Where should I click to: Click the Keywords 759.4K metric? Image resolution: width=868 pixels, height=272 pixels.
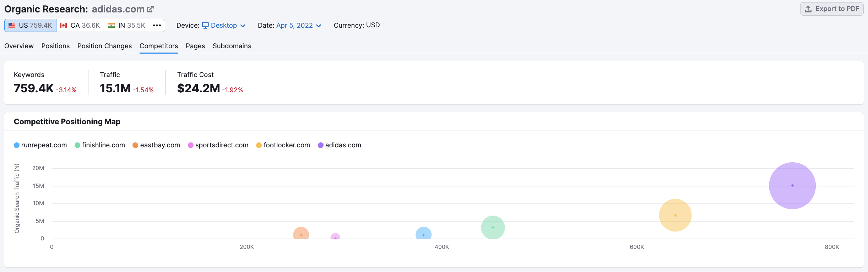click(33, 88)
